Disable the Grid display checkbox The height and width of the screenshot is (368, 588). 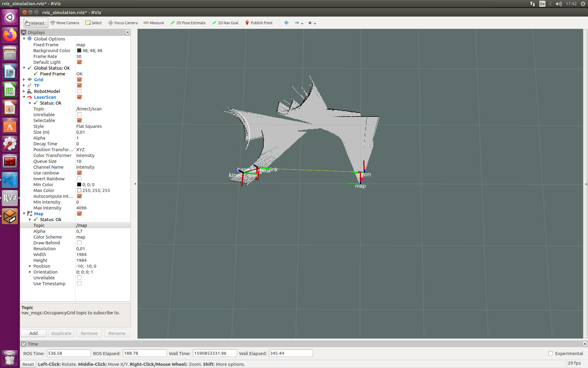(79, 79)
